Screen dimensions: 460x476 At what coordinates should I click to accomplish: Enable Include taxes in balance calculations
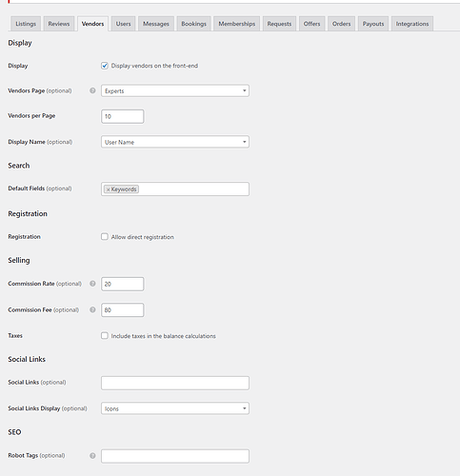pyautogui.click(x=105, y=336)
